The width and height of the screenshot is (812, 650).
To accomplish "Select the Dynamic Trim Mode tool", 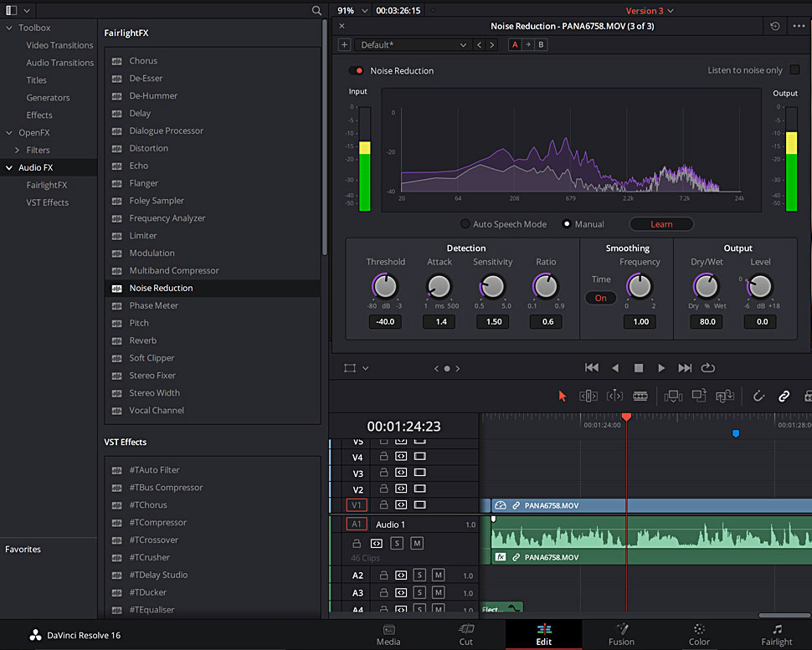I will [614, 396].
